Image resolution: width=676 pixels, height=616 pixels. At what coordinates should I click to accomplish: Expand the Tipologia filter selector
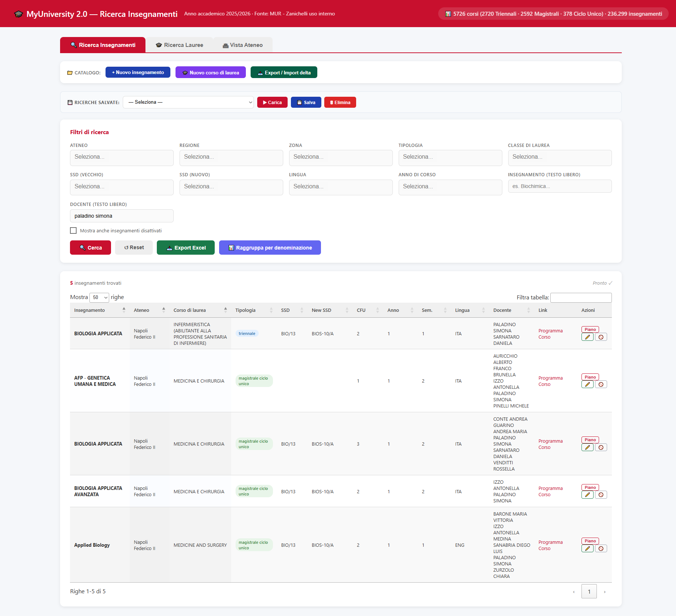[x=450, y=158]
